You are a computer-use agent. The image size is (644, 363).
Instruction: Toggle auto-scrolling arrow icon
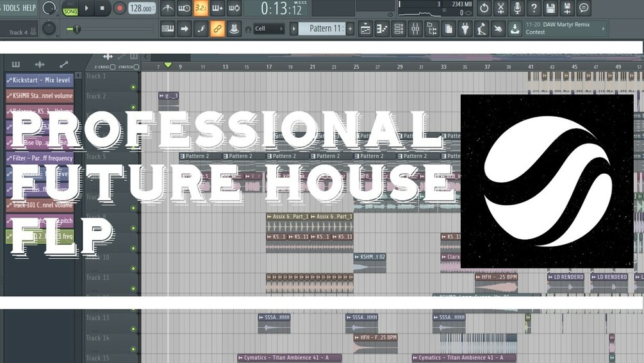184,29
